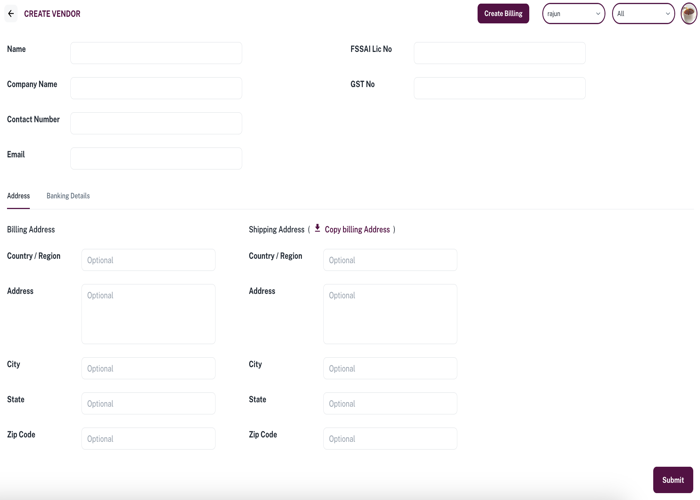
Task: Click into the Email field
Action: coord(156,158)
